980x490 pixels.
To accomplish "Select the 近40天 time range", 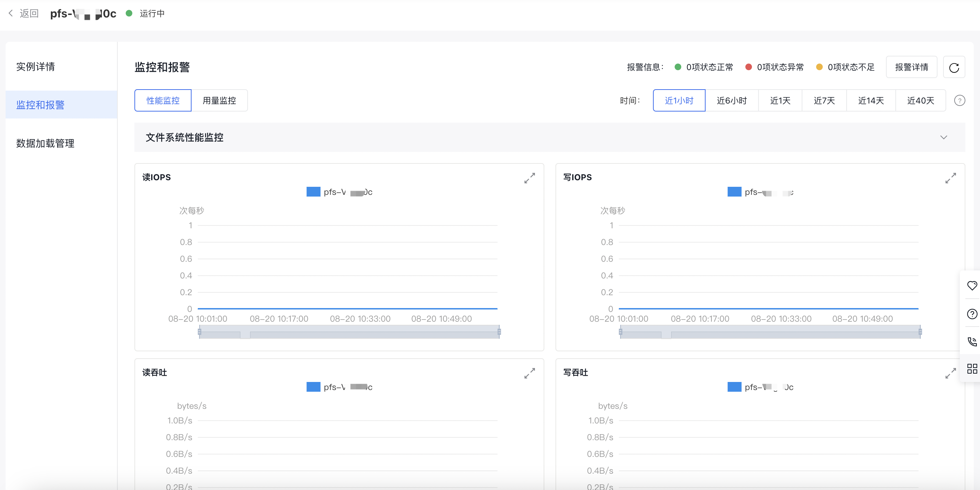I will pyautogui.click(x=921, y=100).
